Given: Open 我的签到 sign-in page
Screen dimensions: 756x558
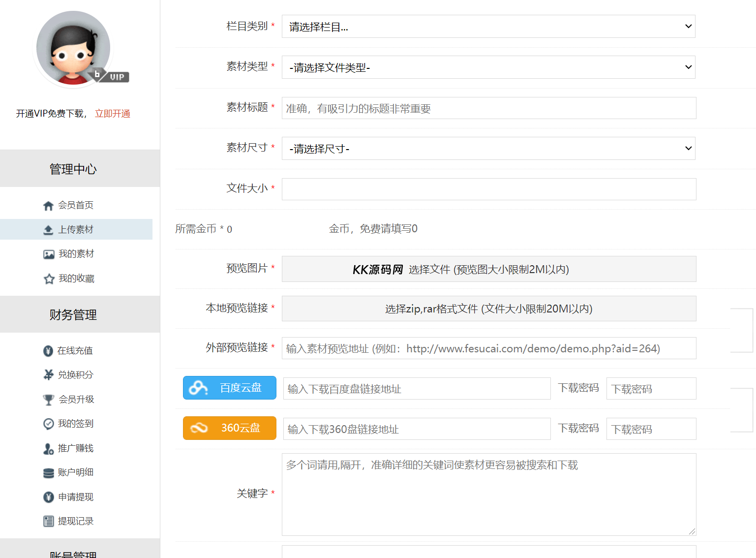Looking at the screenshot, I should coord(75,423).
